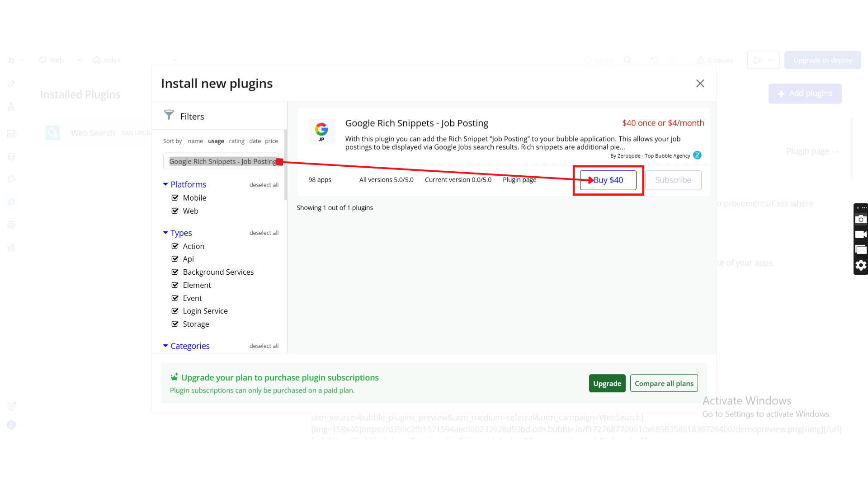868x488 pixels.
Task: Open Compare all plans
Action: [664, 383]
